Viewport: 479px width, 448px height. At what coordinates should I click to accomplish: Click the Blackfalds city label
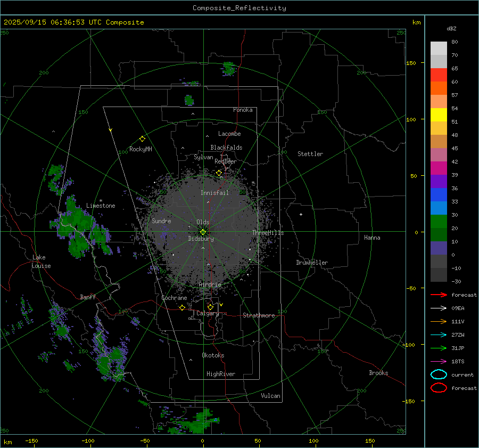coord(226,148)
